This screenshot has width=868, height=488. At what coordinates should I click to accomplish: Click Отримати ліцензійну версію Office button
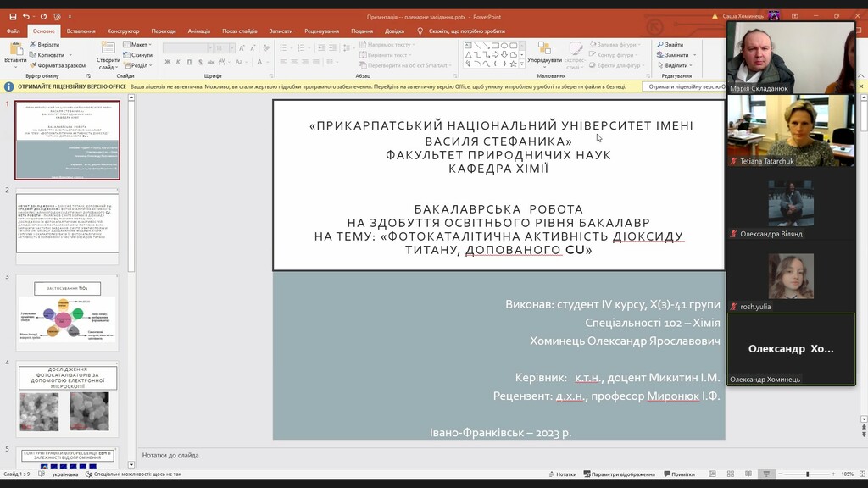click(684, 87)
